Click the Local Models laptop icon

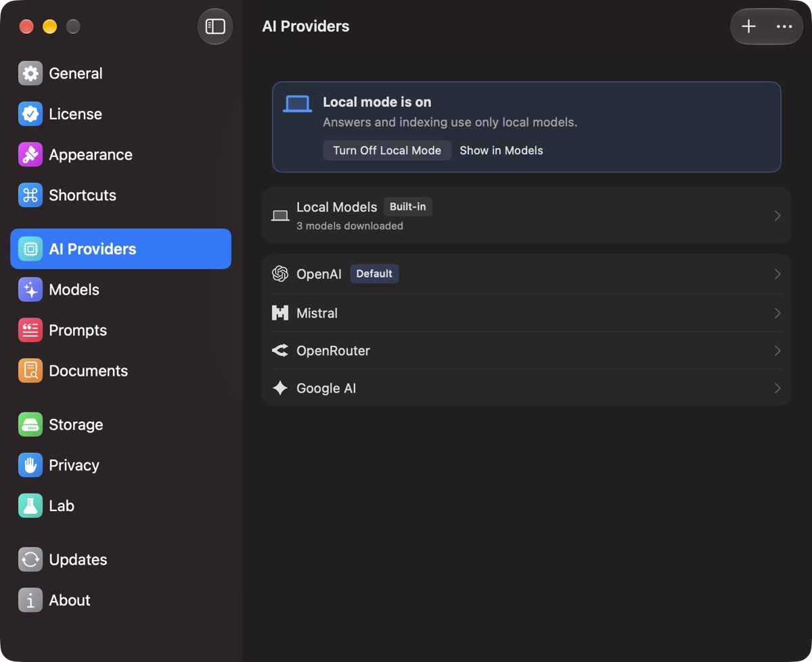pyautogui.click(x=280, y=216)
